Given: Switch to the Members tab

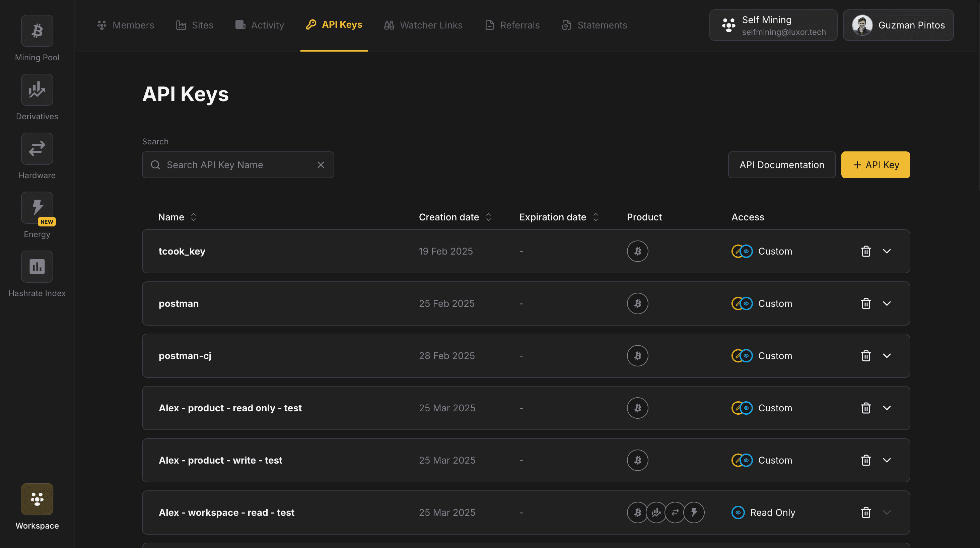Looking at the screenshot, I should [125, 25].
